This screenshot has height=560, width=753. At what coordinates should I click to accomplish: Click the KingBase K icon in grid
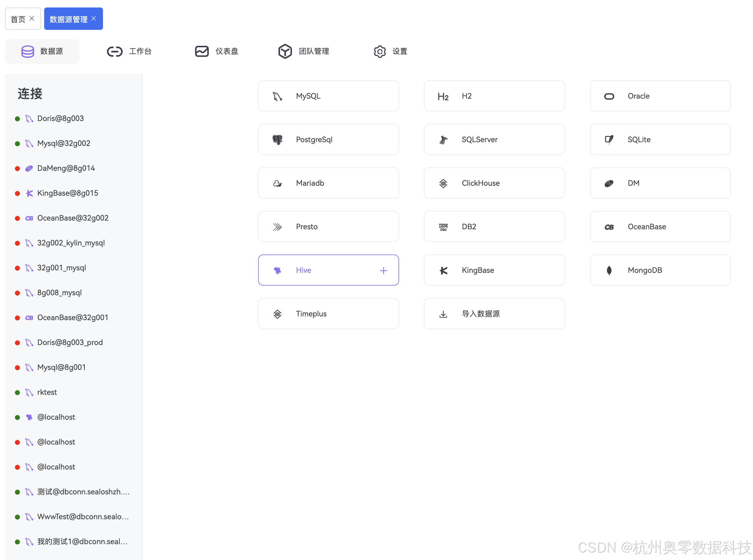[x=443, y=270]
